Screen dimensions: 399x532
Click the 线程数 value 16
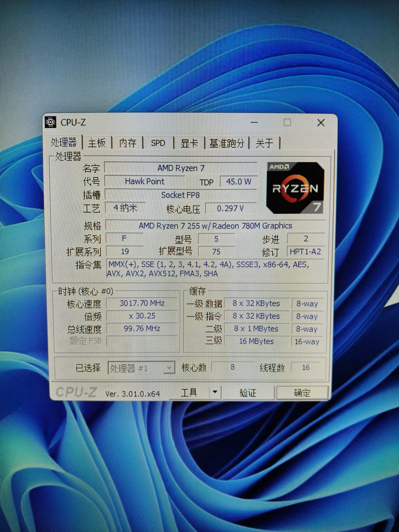click(306, 367)
